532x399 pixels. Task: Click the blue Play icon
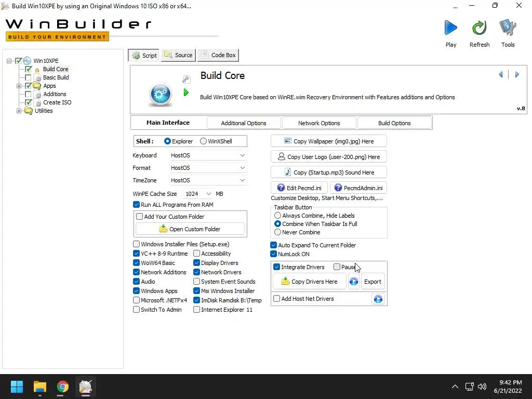[450, 28]
